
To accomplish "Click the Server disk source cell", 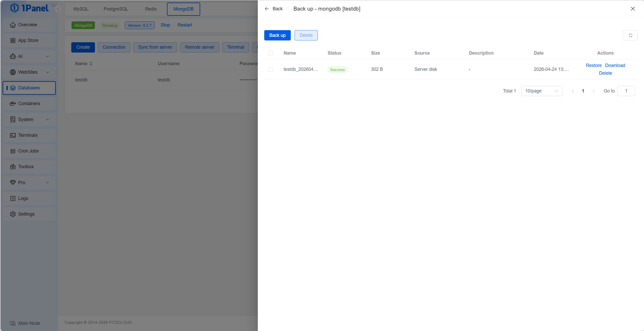I will [426, 69].
